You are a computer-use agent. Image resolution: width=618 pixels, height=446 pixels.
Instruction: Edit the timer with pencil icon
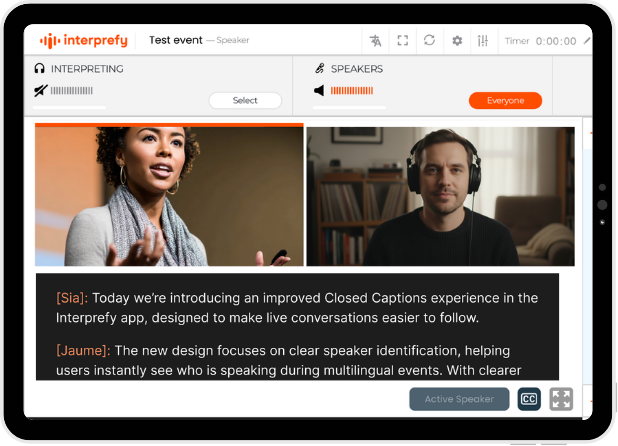tap(587, 41)
